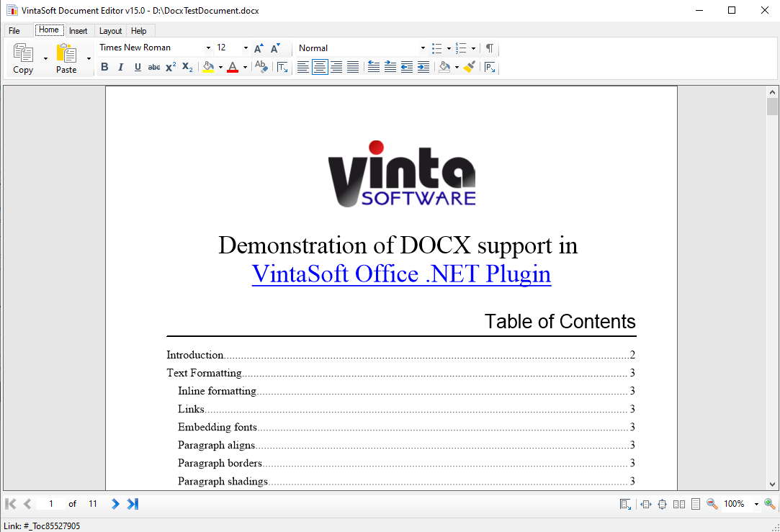Follow the VintaSoft Office .NET Plugin link
This screenshot has height=532, width=780.
click(401, 274)
